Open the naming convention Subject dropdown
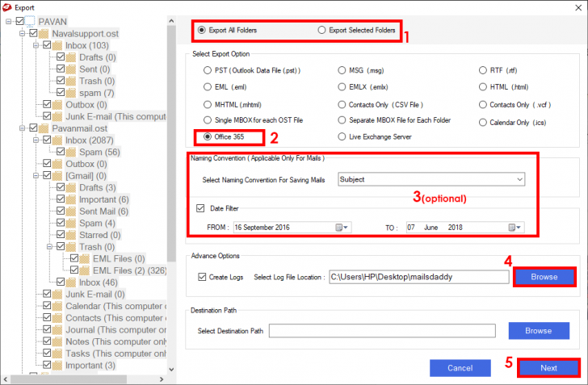588x385 pixels. (431, 179)
